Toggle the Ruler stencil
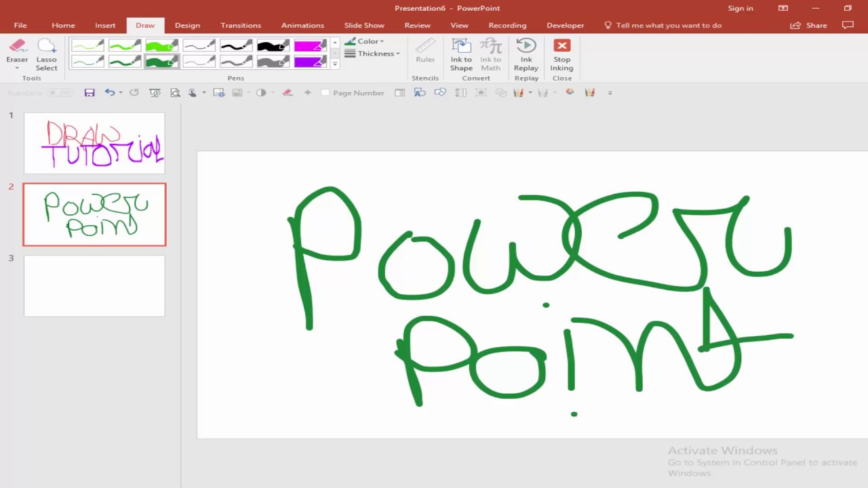Screen dimensions: 868x488 pos(425,51)
